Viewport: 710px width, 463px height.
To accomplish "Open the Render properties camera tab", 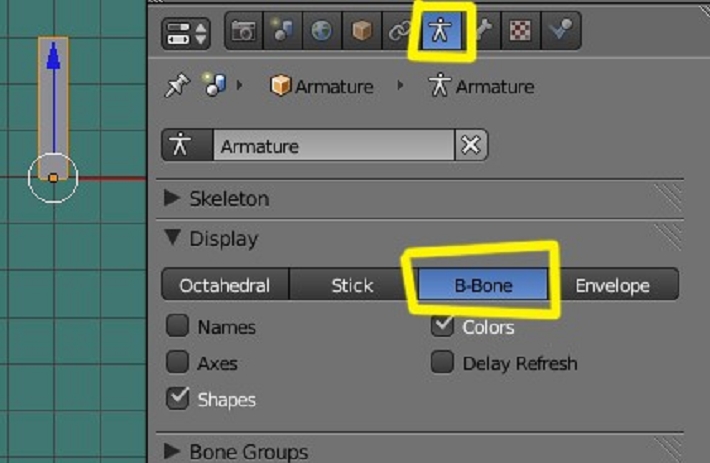I will 243,32.
